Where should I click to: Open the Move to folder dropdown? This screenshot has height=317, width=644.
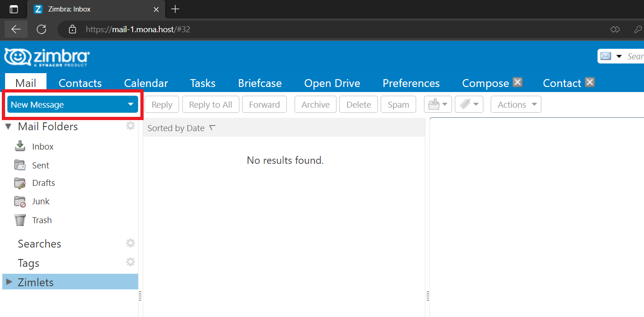[x=438, y=104]
